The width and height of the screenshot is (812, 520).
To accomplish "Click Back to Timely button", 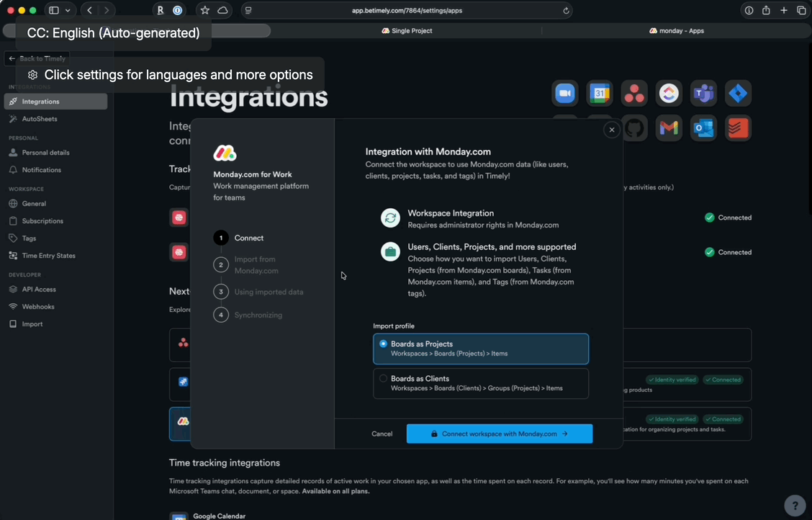I will click(x=37, y=58).
